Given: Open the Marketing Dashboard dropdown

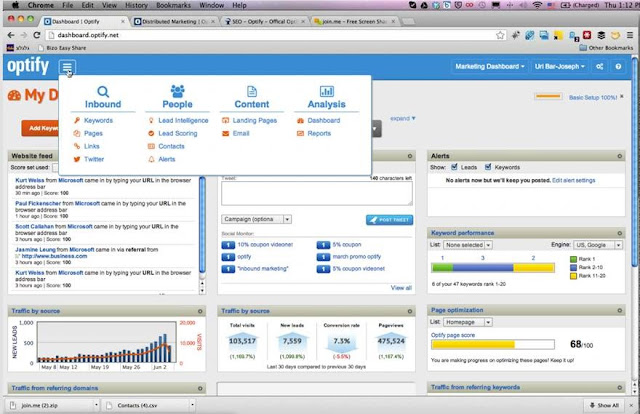Looking at the screenshot, I should pos(490,67).
